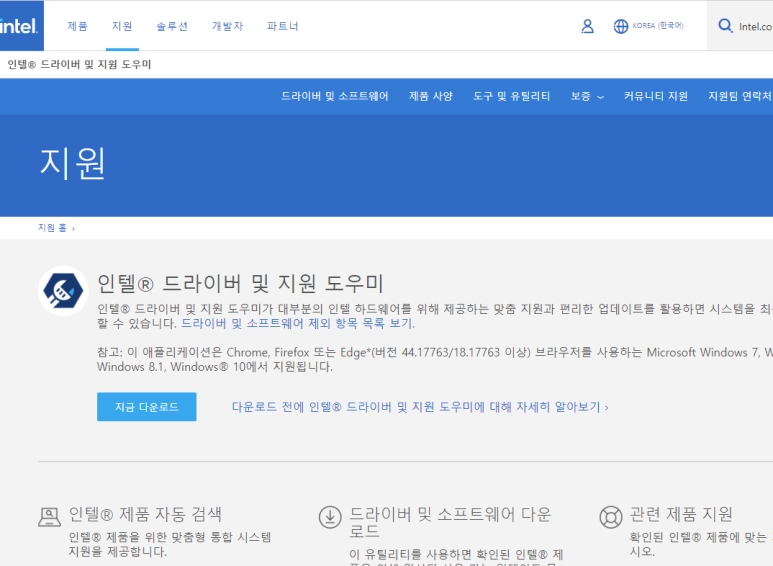Click the large 지원 banner heading
Screen dimensions: 773x566
point(72,163)
